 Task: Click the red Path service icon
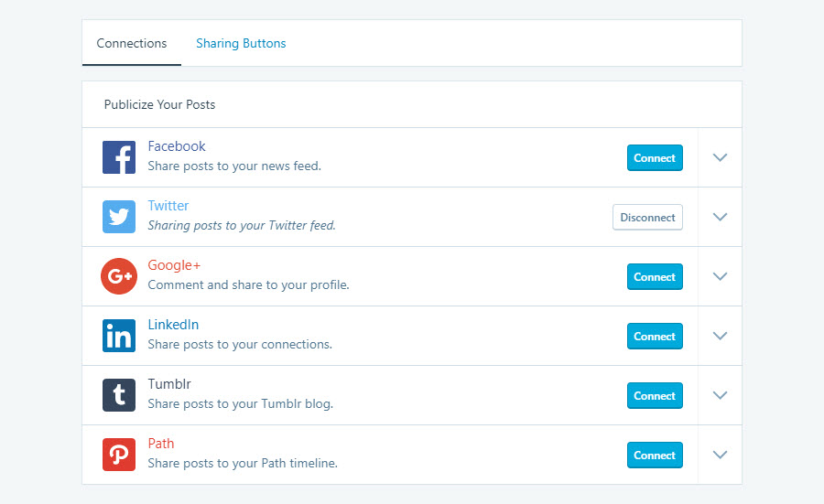[119, 455]
